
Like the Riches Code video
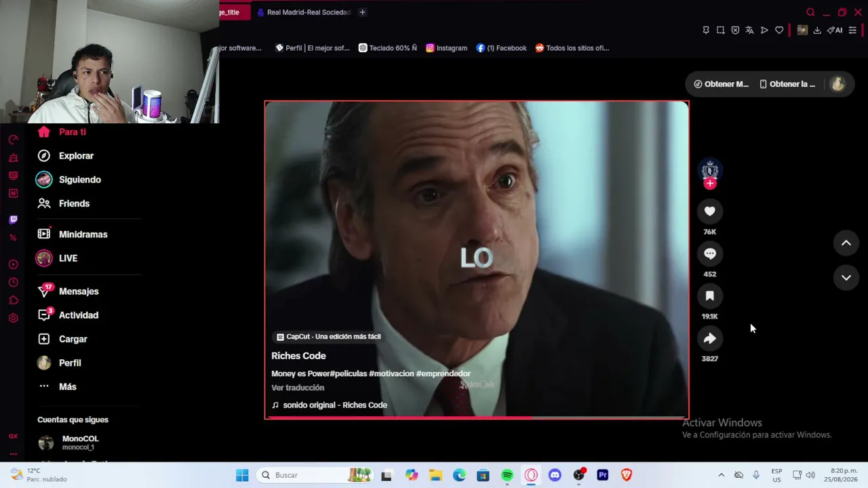(x=709, y=211)
